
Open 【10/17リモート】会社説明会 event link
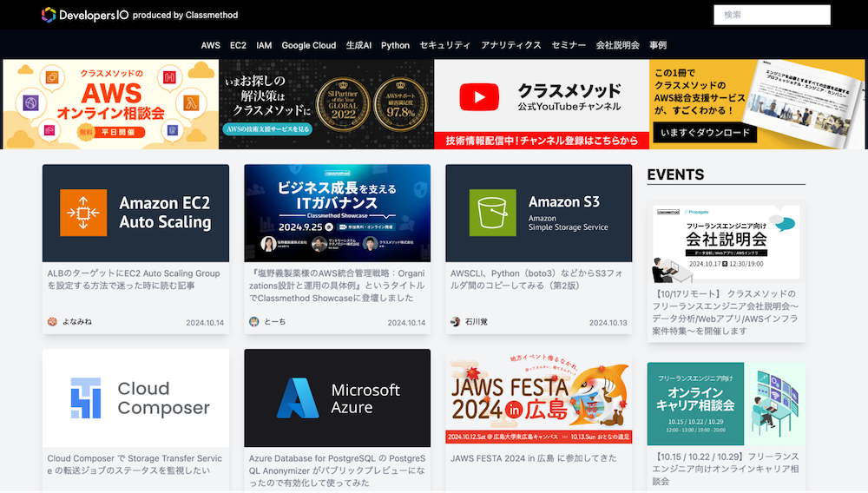tap(726, 312)
